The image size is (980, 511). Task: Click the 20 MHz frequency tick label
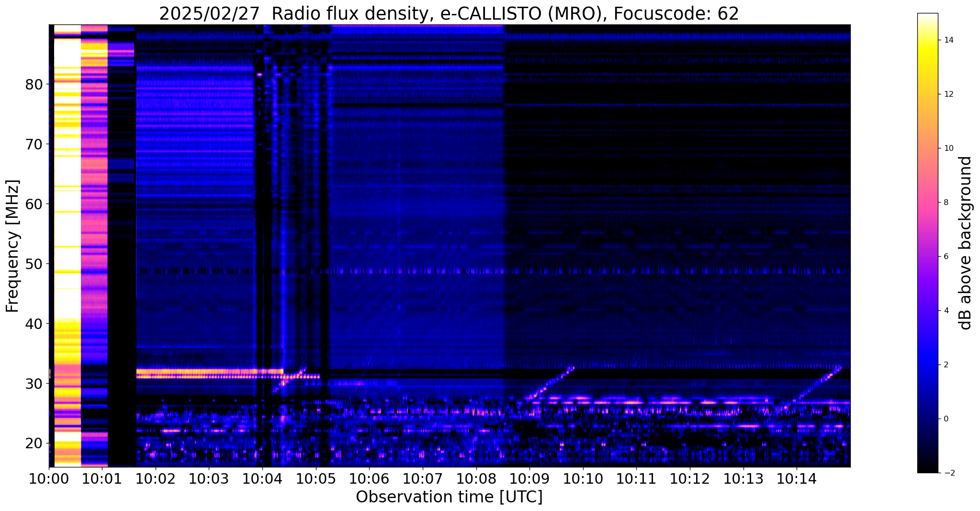(34, 443)
